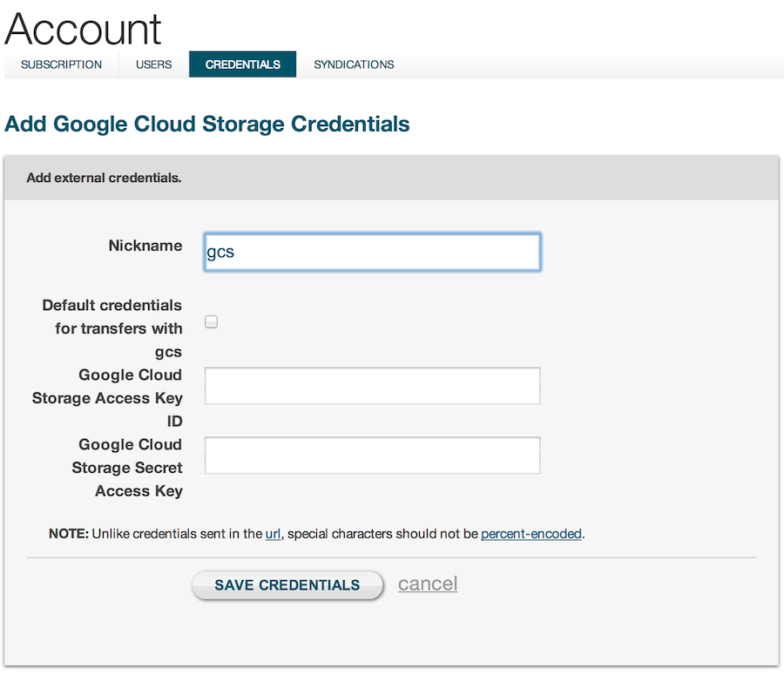Screen dimensions: 784x682
Task: Click the Nickname field label
Action: (145, 246)
